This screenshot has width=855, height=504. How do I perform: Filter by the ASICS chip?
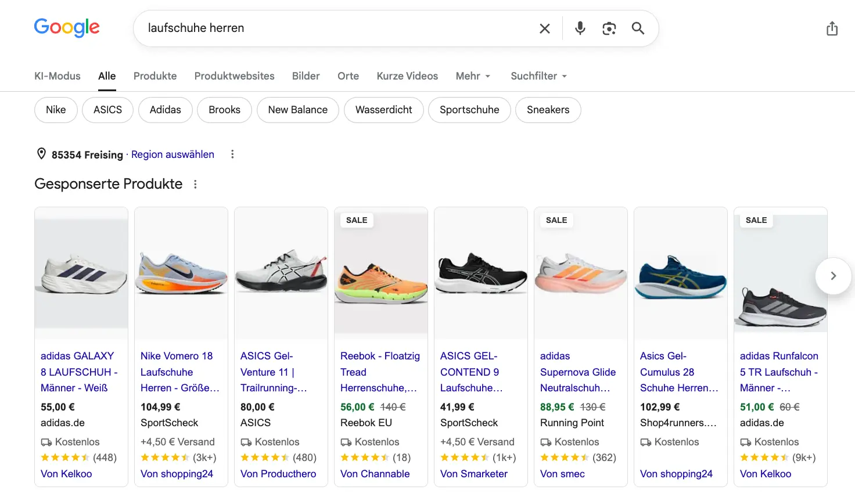[x=108, y=110]
